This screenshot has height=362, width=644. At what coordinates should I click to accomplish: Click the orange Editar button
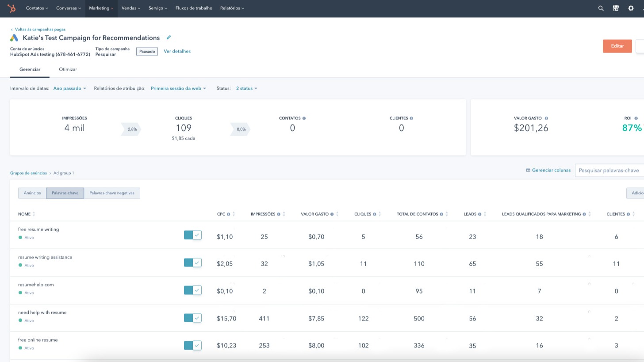[x=617, y=46]
